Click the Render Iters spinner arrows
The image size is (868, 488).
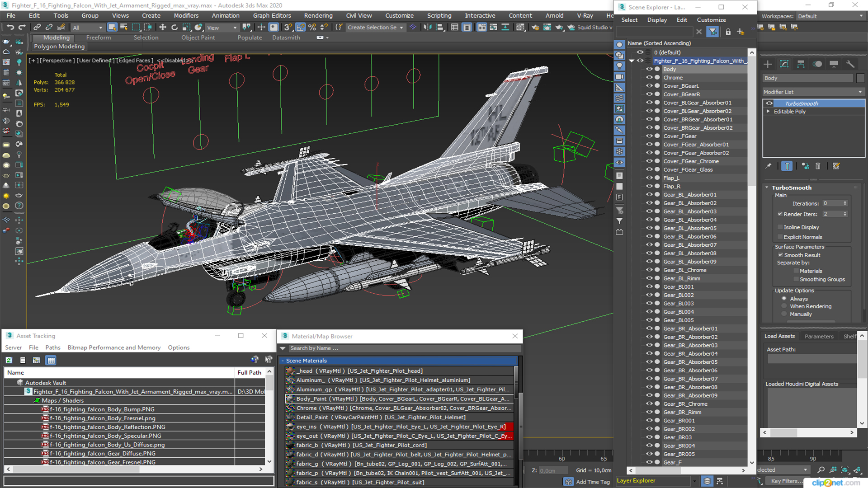pyautogui.click(x=845, y=214)
